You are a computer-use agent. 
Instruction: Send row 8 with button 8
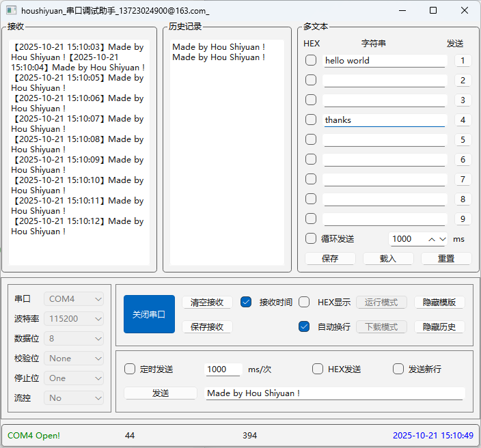463,199
